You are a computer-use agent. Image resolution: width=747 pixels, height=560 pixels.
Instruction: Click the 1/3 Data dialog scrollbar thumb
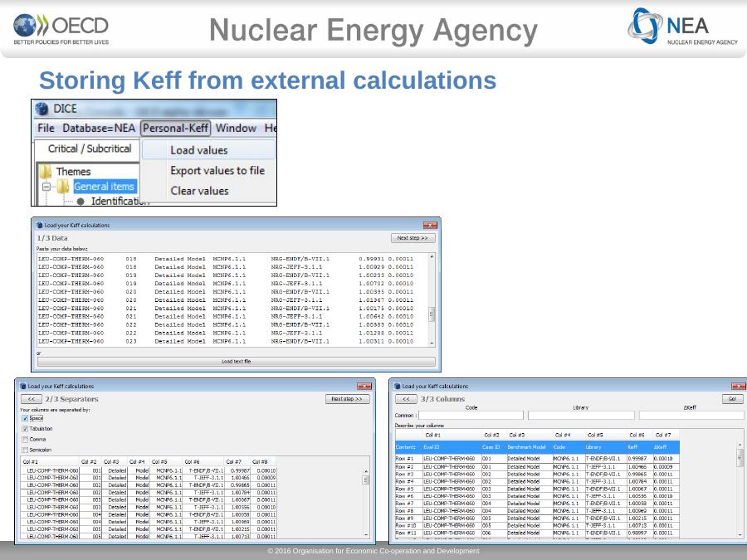[x=431, y=314]
